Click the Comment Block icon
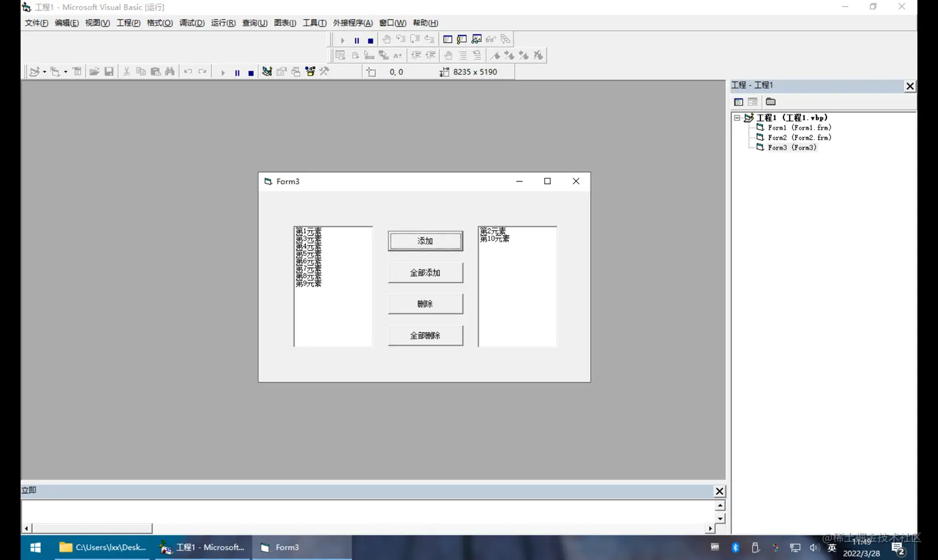Image resolution: width=938 pixels, height=560 pixels. [463, 56]
